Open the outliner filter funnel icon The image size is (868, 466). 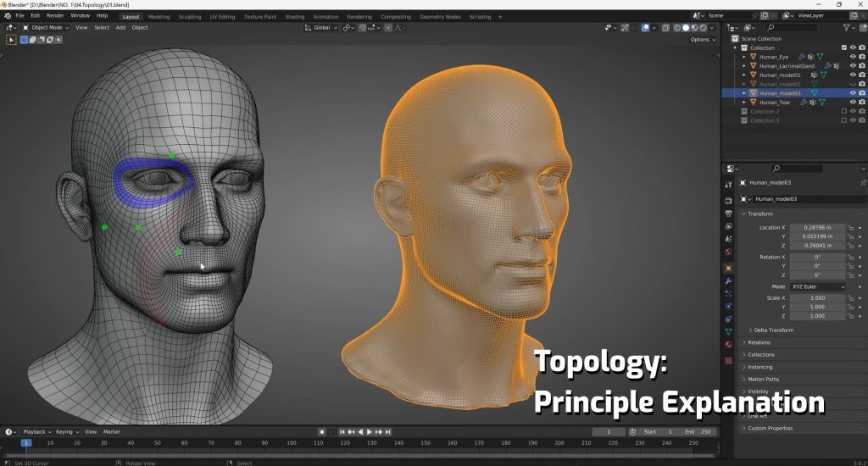(x=848, y=27)
